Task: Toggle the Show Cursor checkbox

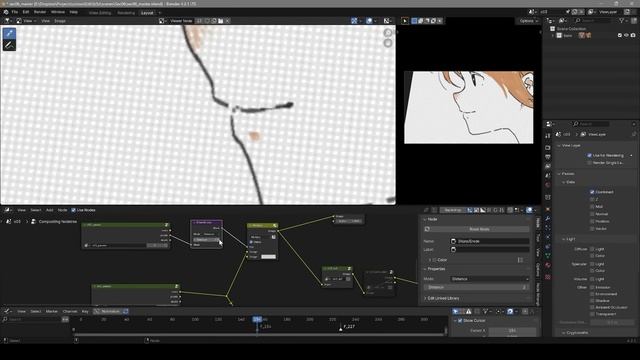Action: coord(460,321)
